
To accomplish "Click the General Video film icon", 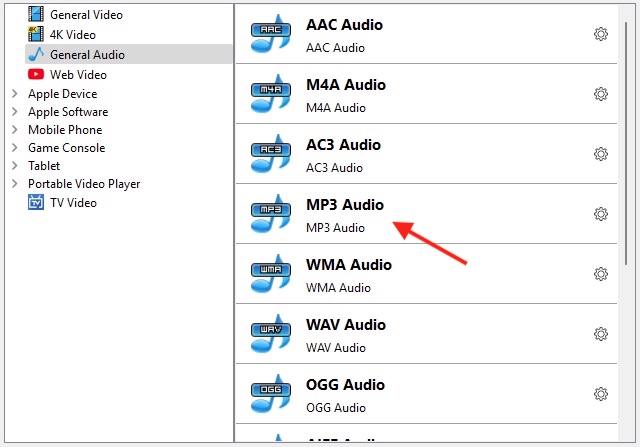I will coord(36,14).
